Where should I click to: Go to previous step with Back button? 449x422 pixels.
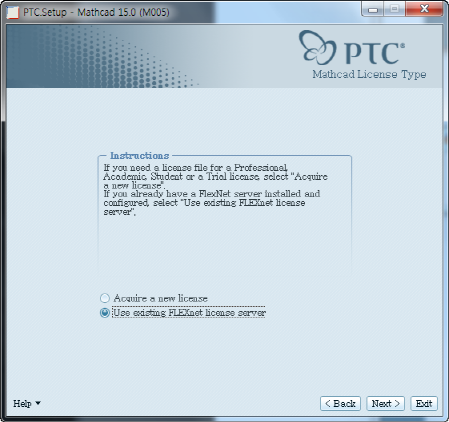(340, 404)
